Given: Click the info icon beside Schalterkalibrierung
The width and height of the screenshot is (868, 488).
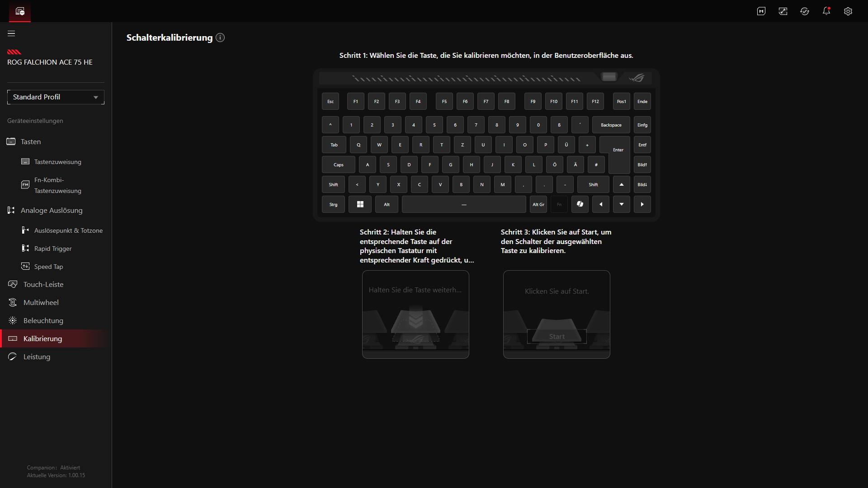Looking at the screenshot, I should (220, 38).
